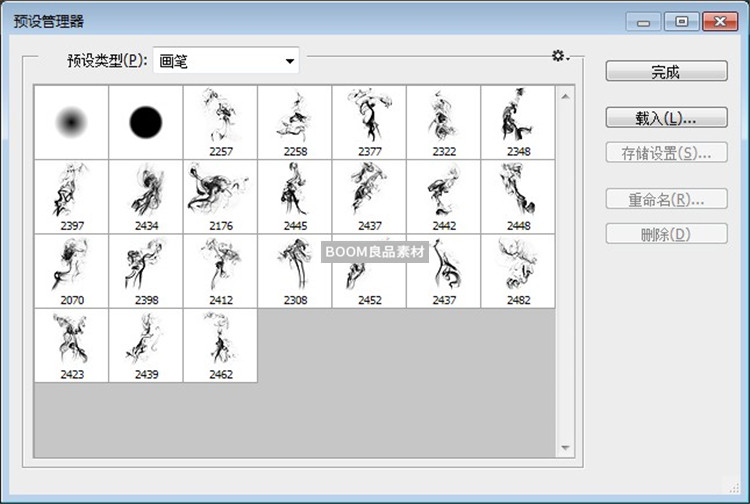Select the hard round black brush preset
Viewport: 750px width, 504px height.
pos(146,122)
